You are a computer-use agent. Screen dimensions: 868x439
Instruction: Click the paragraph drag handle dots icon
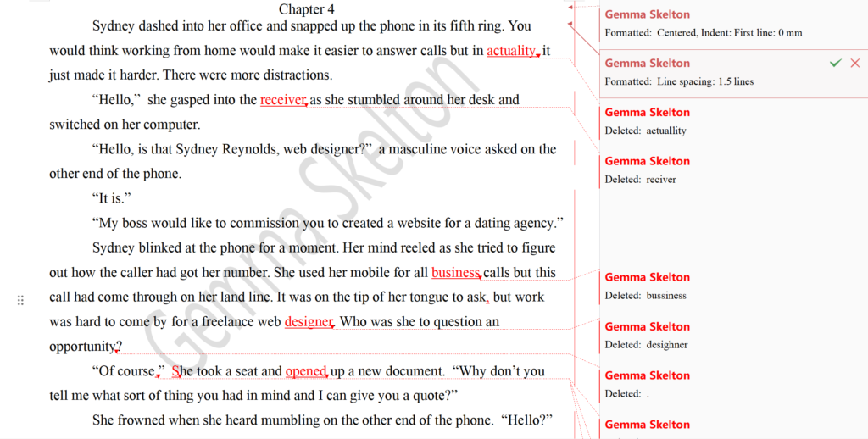click(20, 300)
